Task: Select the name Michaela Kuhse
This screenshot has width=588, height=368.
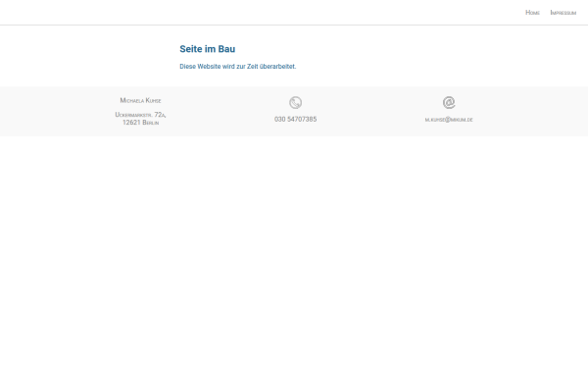Action: click(140, 100)
